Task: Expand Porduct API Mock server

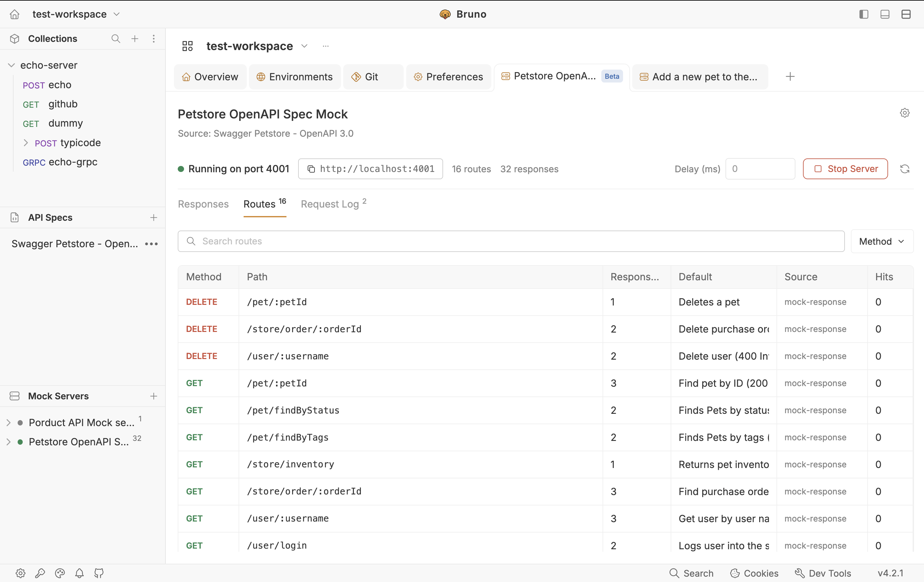Action: pos(9,423)
